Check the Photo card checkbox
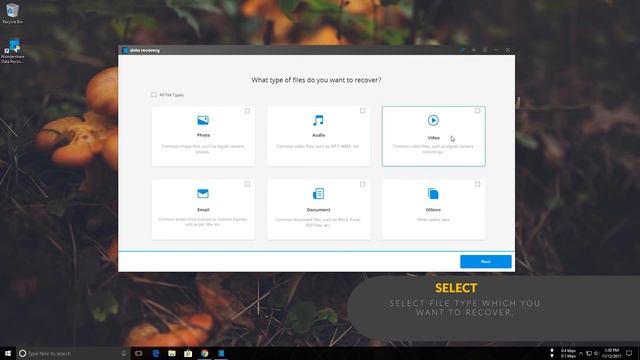This screenshot has width=640, height=360. 247,111
